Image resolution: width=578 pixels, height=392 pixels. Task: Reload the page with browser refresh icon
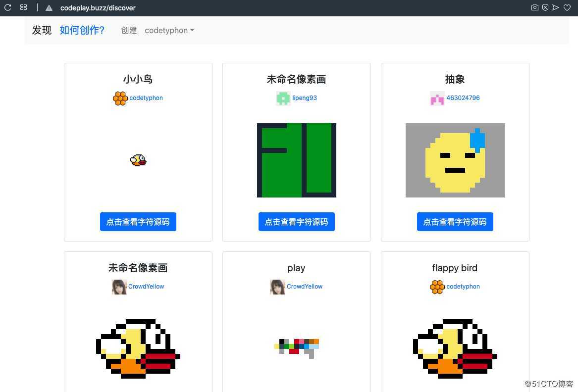pos(8,7)
